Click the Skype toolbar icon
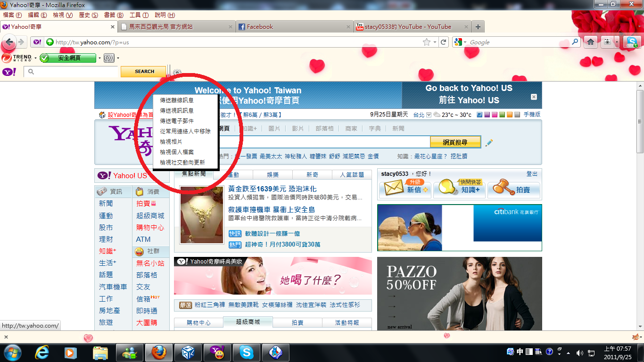 click(x=631, y=42)
